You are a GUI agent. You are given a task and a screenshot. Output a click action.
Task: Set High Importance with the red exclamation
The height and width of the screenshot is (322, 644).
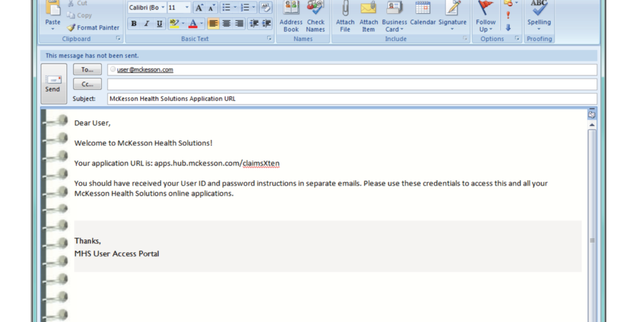(508, 15)
